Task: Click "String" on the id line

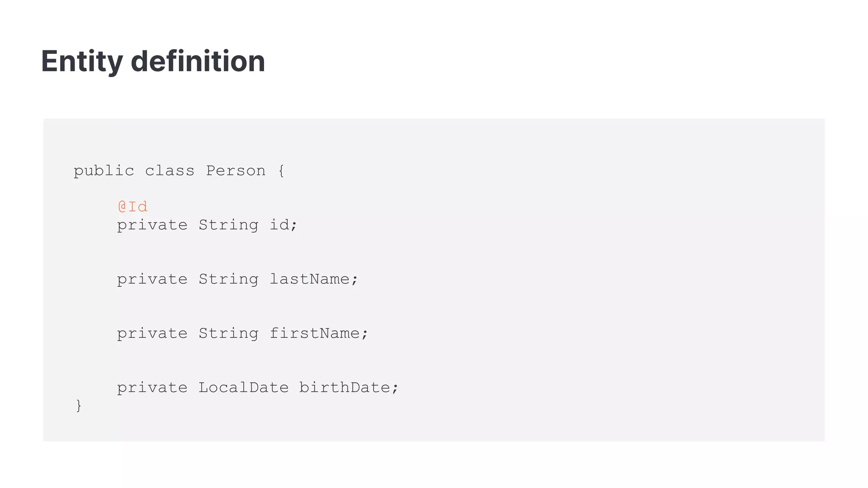Action: pos(228,225)
